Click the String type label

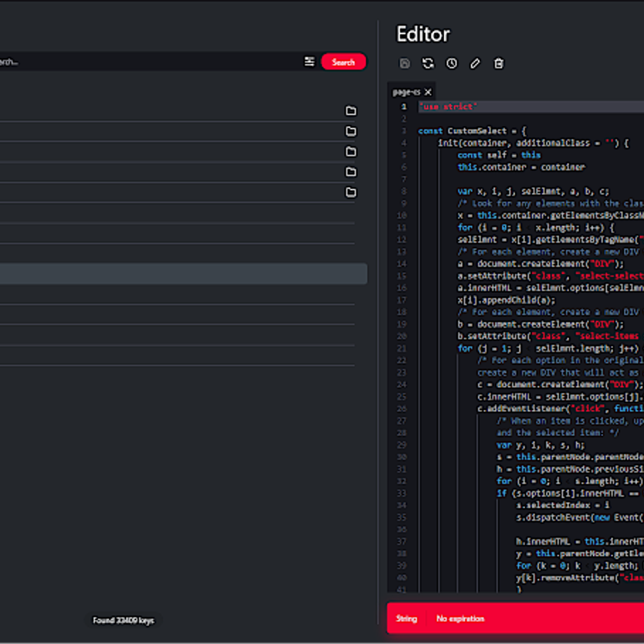tap(406, 619)
